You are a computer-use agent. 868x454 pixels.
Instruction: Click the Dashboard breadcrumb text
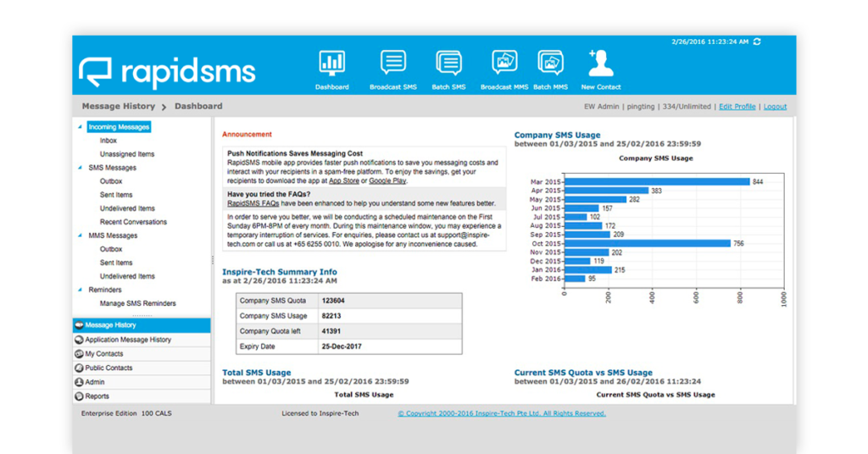point(198,106)
